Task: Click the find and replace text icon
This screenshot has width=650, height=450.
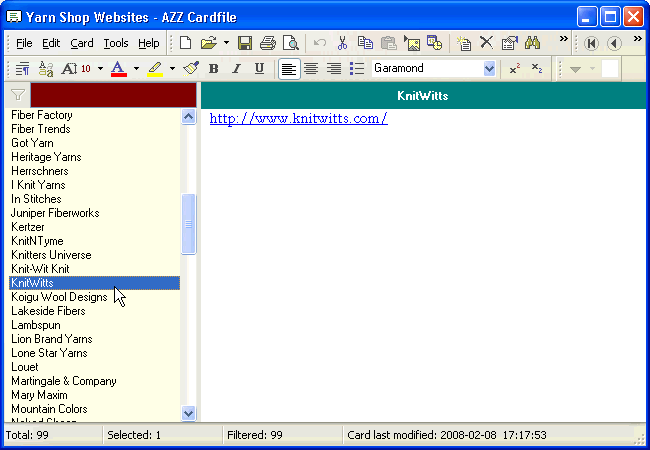Action: [x=46, y=68]
